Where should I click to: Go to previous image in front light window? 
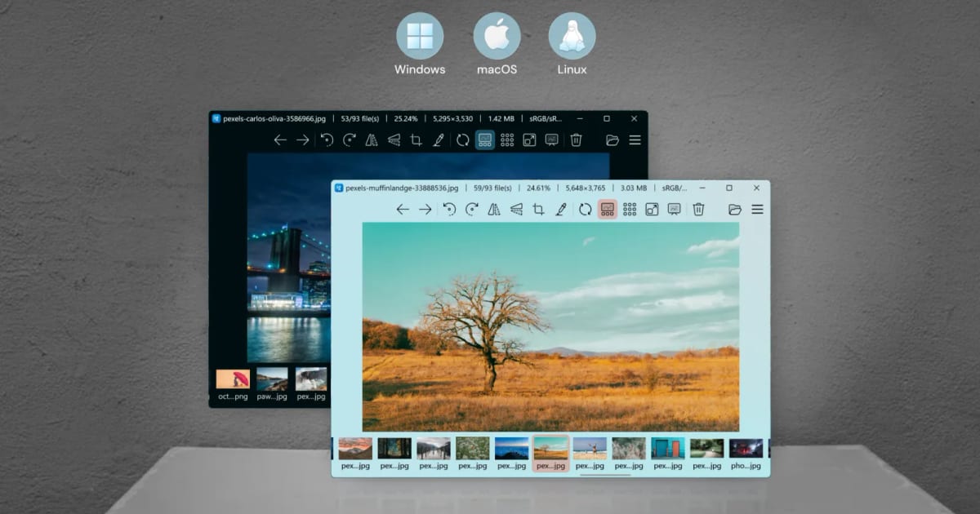click(403, 210)
